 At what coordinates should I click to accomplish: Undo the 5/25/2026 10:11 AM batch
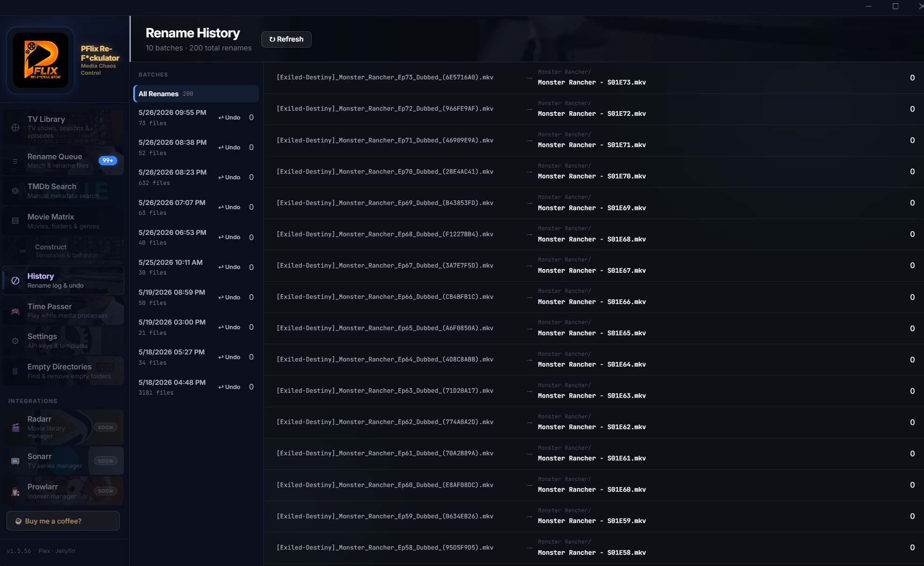[229, 267]
